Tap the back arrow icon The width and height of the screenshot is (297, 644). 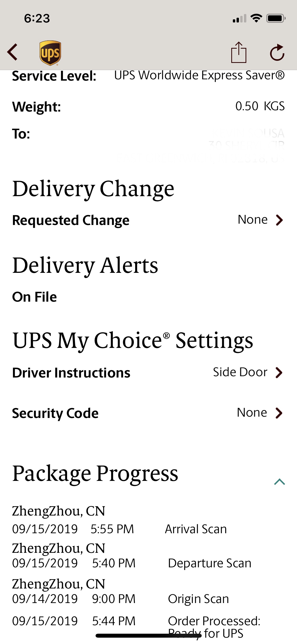[x=12, y=52]
